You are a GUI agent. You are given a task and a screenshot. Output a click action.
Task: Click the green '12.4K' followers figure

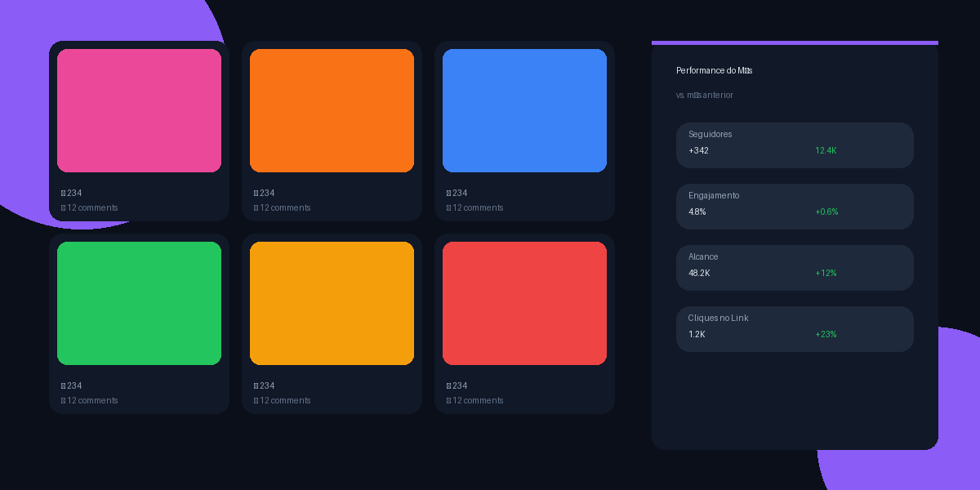[x=826, y=150]
